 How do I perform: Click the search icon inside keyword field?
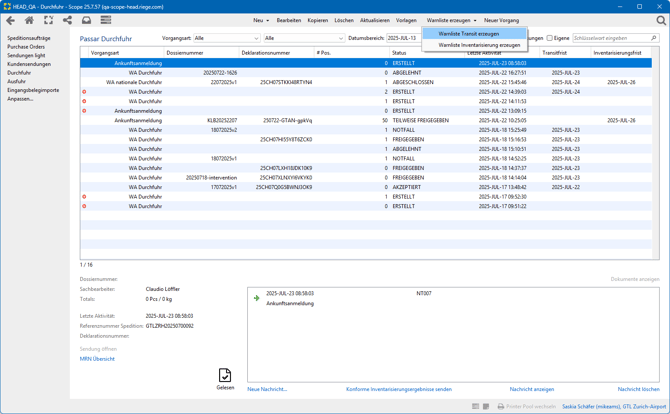click(654, 38)
